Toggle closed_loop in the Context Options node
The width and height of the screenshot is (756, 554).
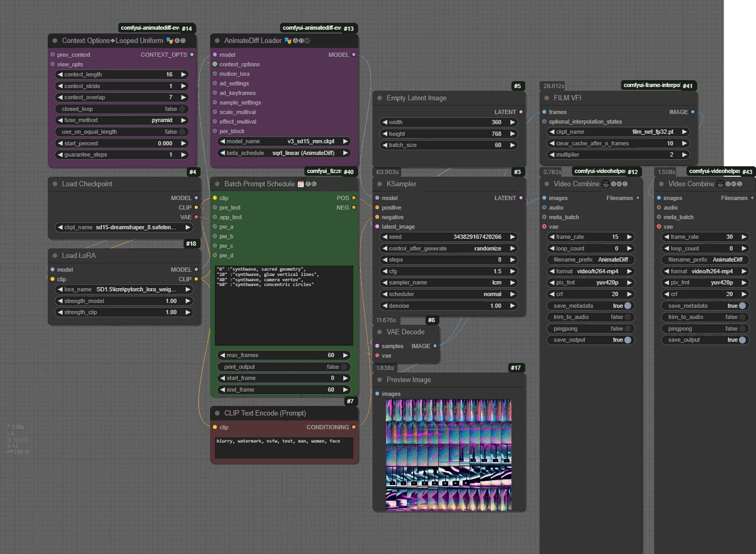pyautogui.click(x=122, y=109)
